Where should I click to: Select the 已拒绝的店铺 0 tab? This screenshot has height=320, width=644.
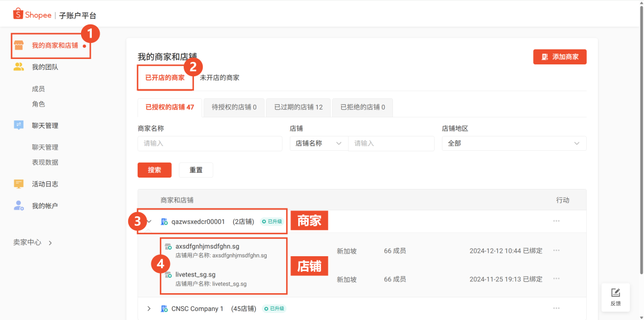click(363, 107)
